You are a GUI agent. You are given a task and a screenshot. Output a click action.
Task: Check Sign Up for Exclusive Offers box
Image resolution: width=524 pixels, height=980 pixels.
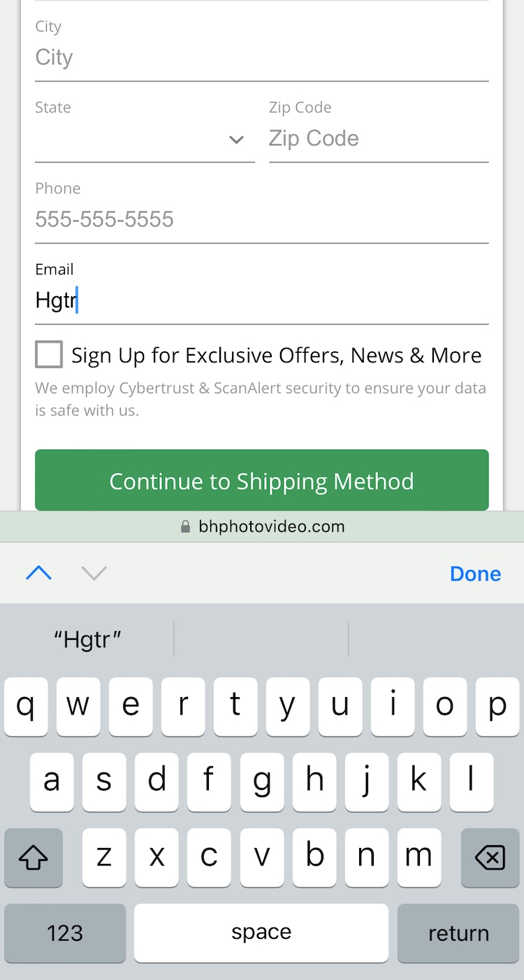pyautogui.click(x=49, y=355)
